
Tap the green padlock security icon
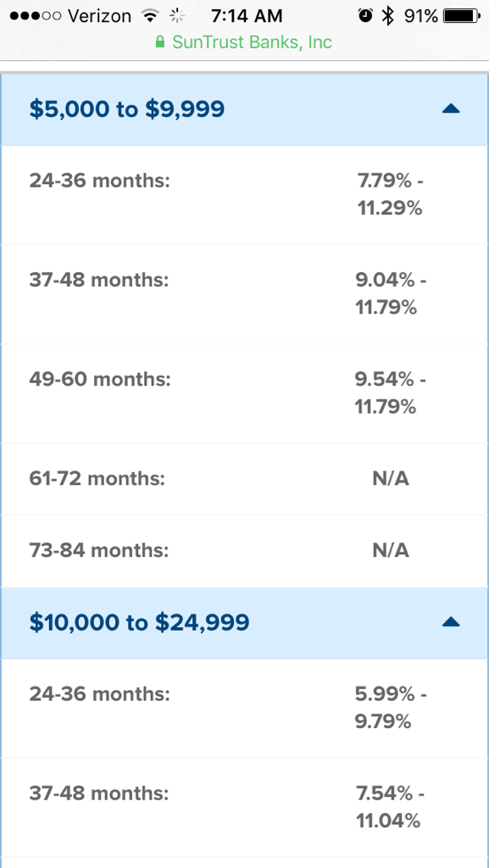(x=160, y=42)
